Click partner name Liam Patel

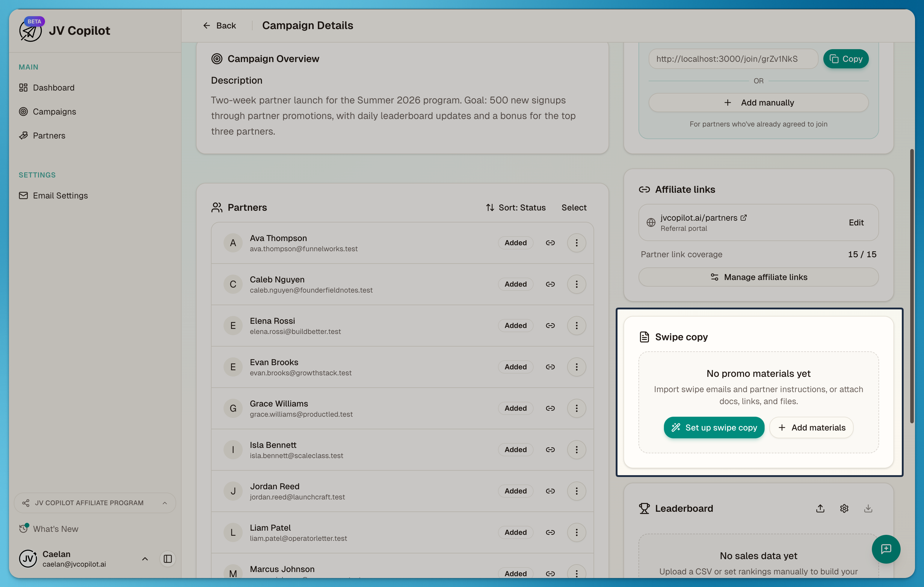click(x=270, y=528)
